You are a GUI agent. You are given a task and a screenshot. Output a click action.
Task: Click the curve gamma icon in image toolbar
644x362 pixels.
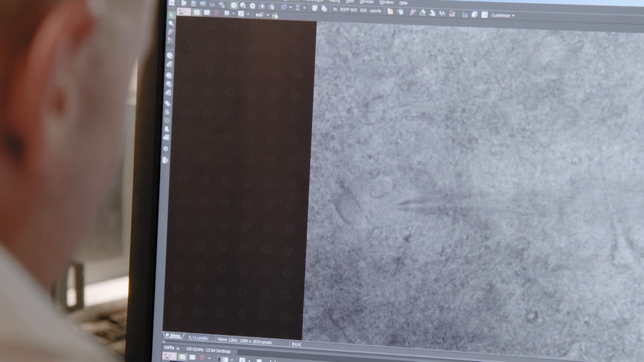coord(241,14)
